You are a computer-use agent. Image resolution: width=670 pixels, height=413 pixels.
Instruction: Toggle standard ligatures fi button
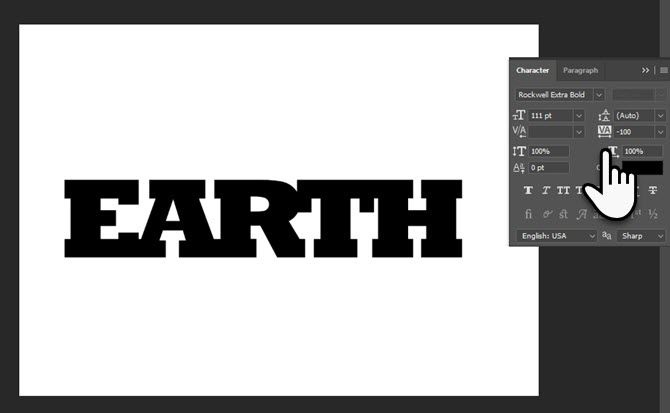(x=528, y=214)
